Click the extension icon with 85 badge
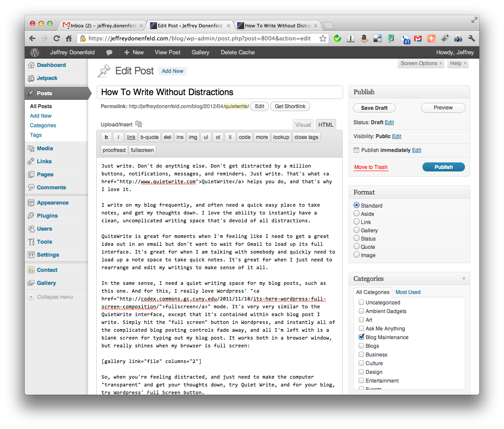This screenshot has height=429, width=504. pyautogui.click(x=405, y=39)
